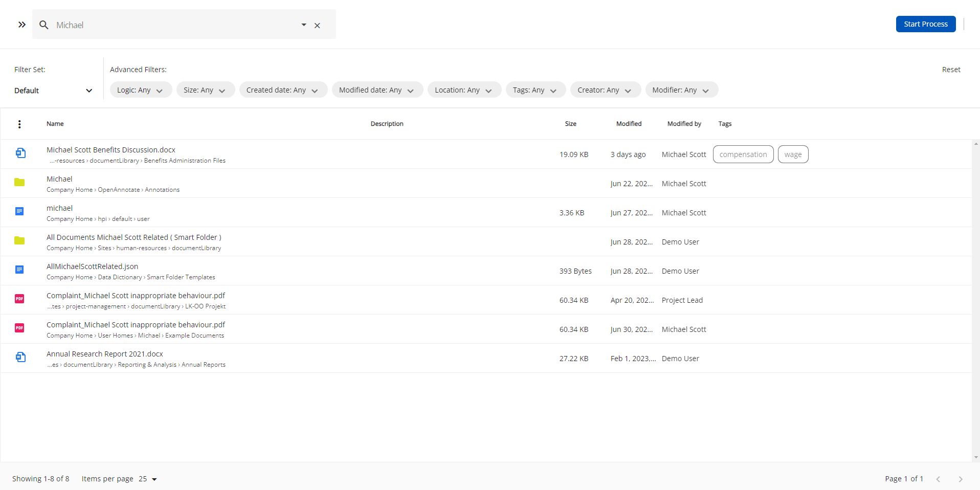This screenshot has height=490, width=980.
Task: Open the Modifier: Any filter
Action: click(682, 90)
